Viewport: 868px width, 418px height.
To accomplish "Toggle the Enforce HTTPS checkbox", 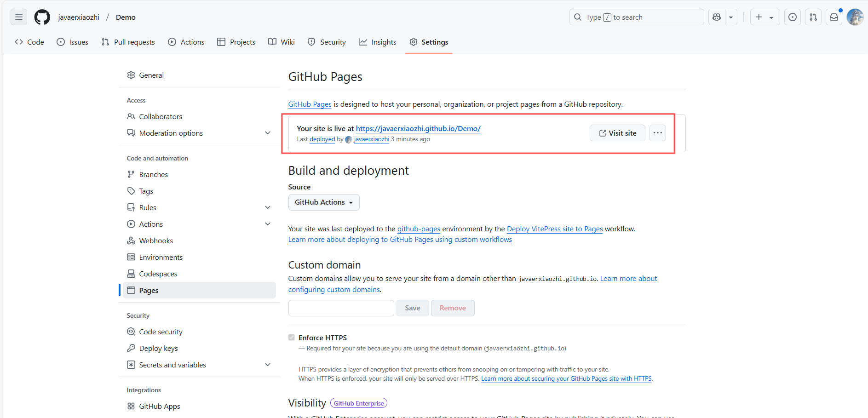I will 292,338.
